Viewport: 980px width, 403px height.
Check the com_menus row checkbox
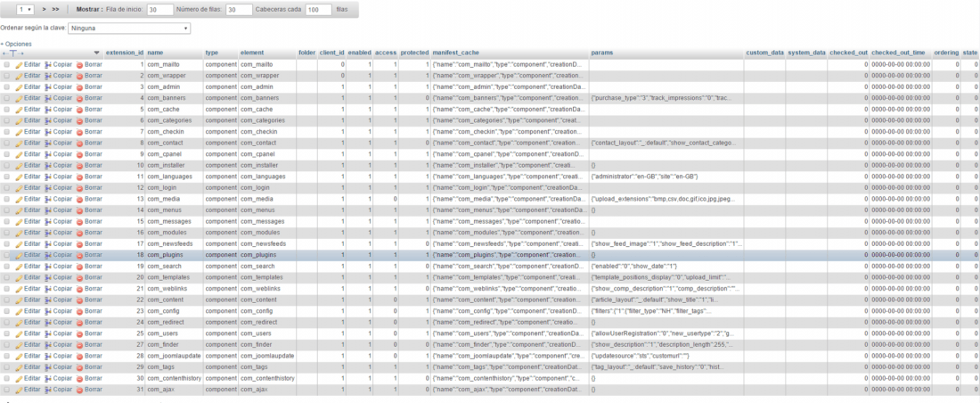7,211
